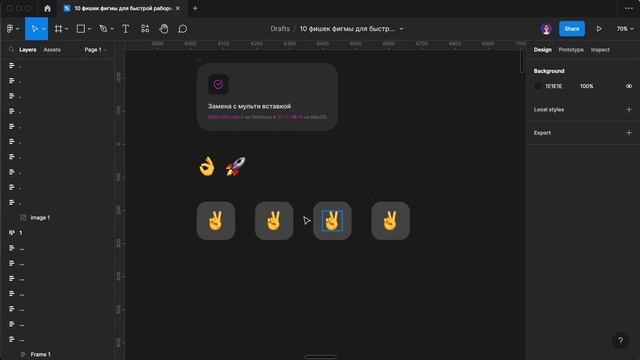
Task: Select the Comment tool
Action: coord(183,29)
